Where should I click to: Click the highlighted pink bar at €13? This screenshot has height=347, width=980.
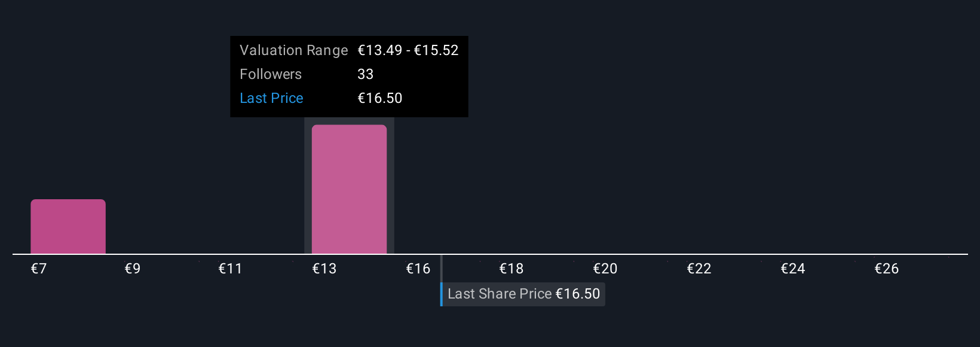pyautogui.click(x=349, y=189)
